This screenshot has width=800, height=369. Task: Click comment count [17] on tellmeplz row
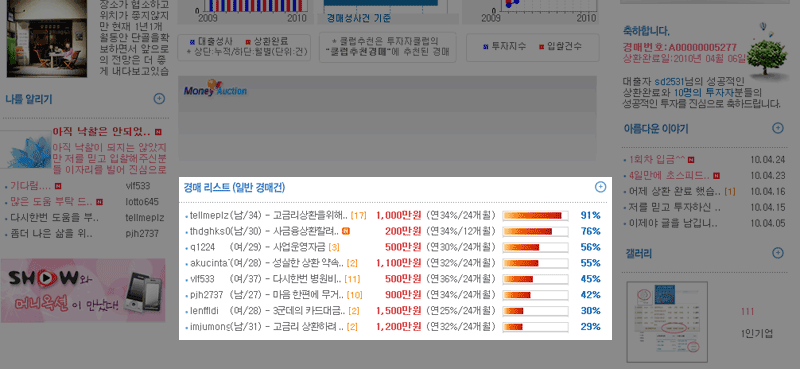click(x=359, y=215)
